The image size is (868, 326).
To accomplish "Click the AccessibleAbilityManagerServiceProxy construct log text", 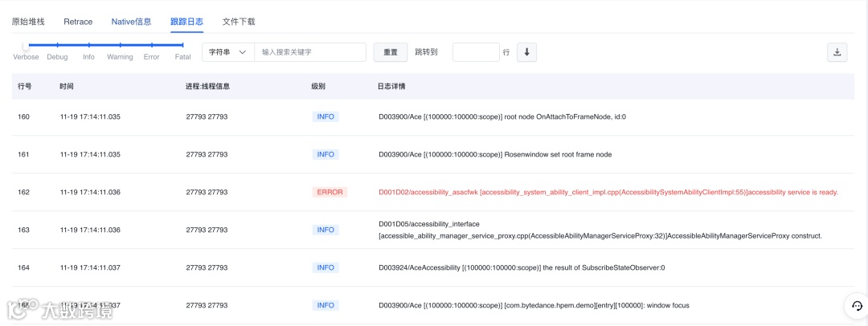I will point(600,230).
